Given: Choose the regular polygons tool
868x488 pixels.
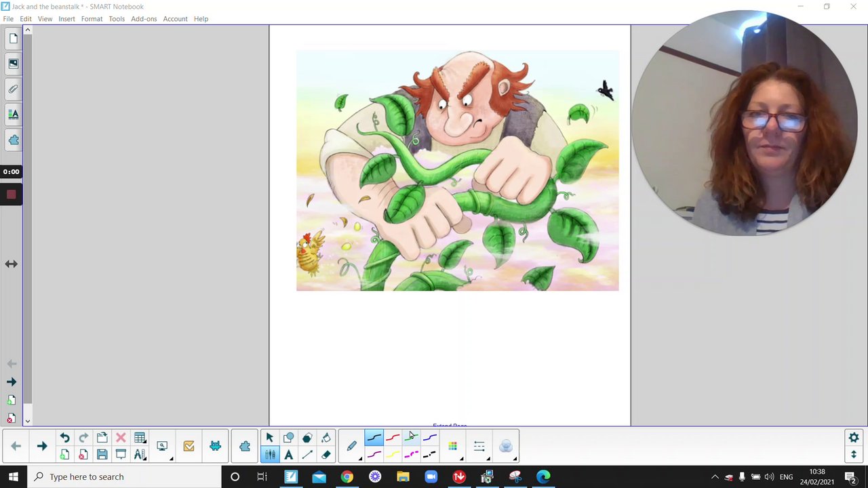Looking at the screenshot, I should [307, 438].
